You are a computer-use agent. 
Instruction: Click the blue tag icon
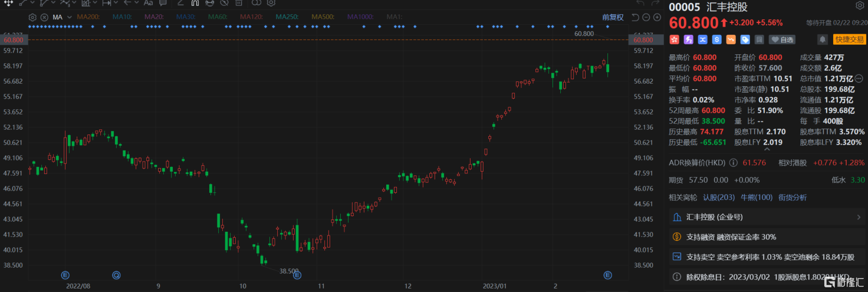(x=745, y=40)
